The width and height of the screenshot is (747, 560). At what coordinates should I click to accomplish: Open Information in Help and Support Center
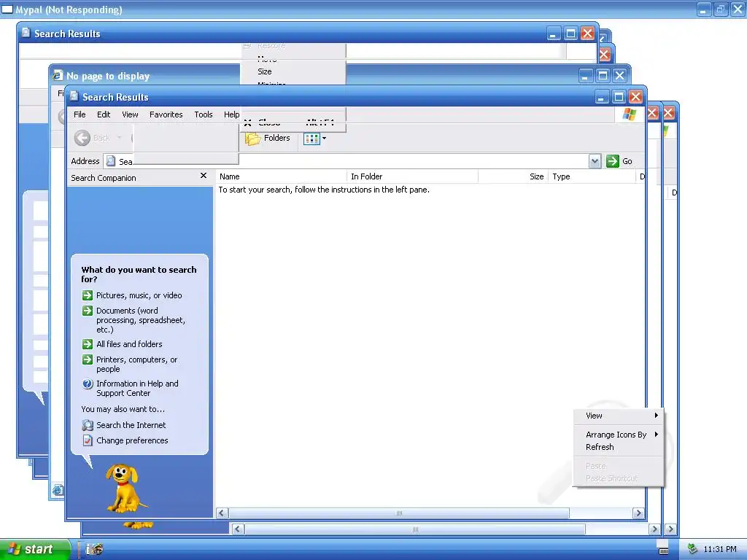pos(137,388)
